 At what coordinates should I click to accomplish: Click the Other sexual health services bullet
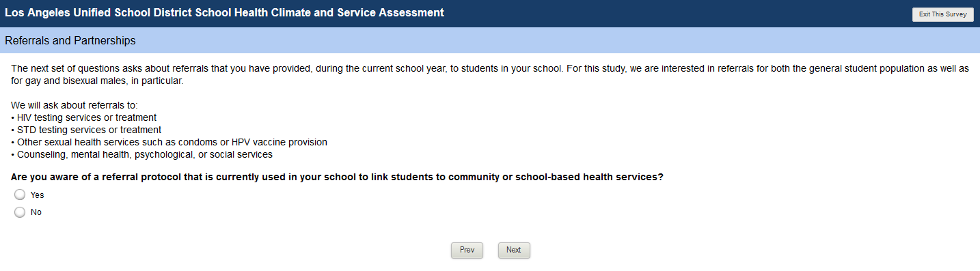coord(169,142)
